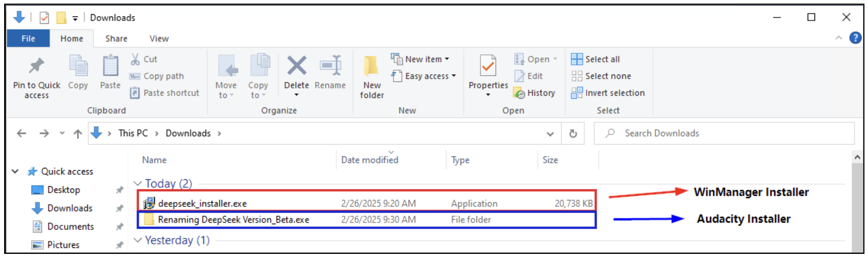This screenshot has height=258, width=868.
Task: Click the help question mark icon
Action: (x=855, y=38)
